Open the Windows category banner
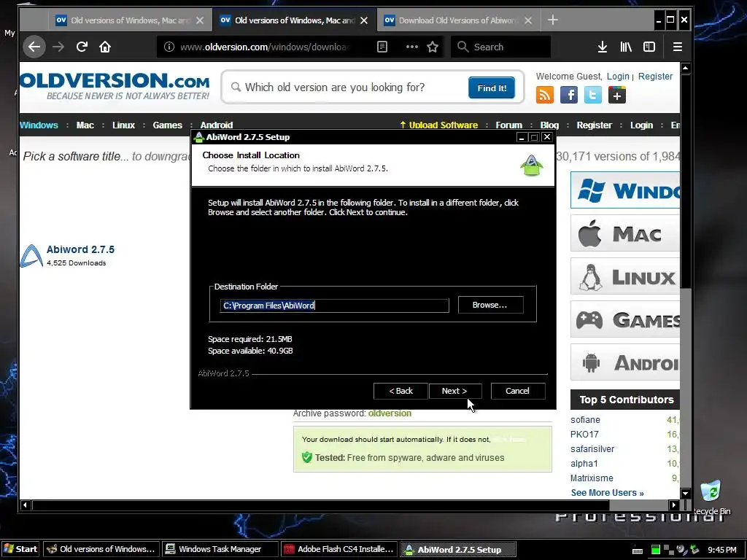 624,190
